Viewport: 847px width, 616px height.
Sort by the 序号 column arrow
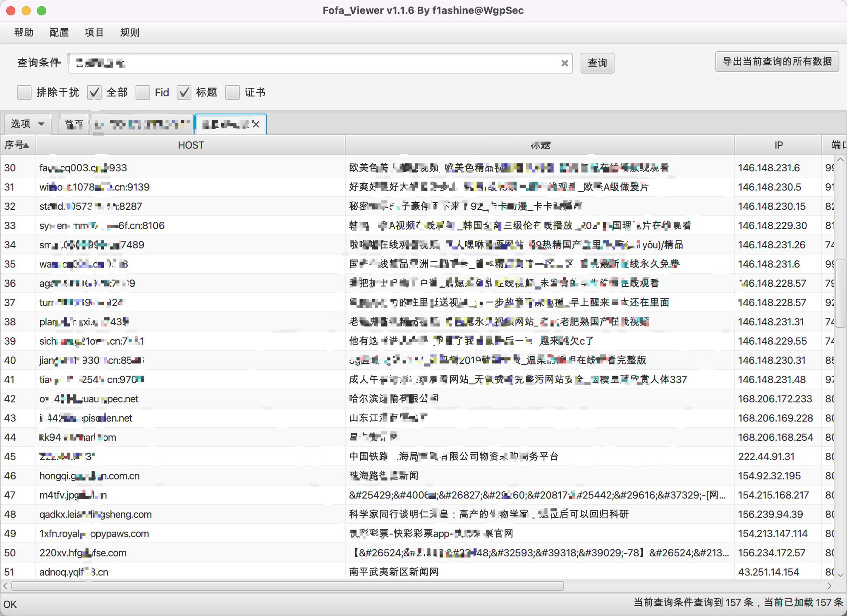tap(26, 145)
